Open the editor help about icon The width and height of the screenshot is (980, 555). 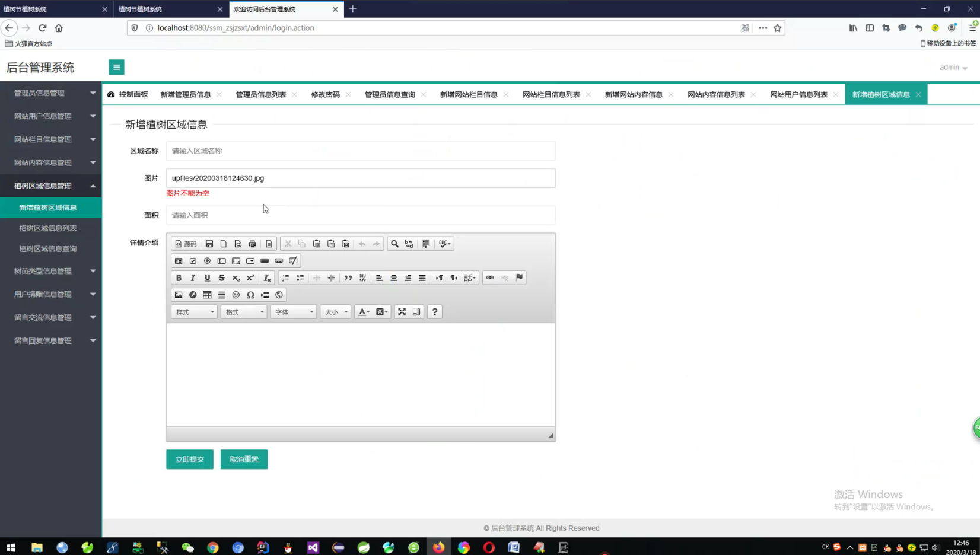pos(435,312)
